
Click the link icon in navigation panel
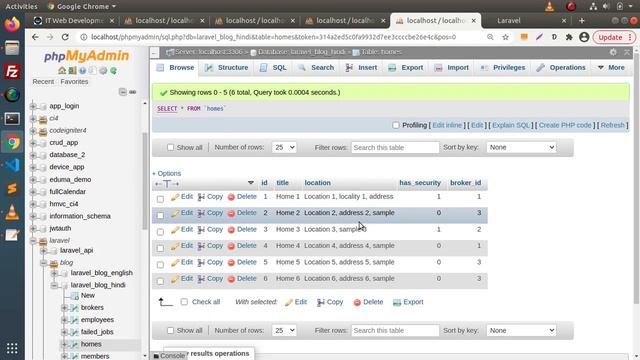[133, 92]
